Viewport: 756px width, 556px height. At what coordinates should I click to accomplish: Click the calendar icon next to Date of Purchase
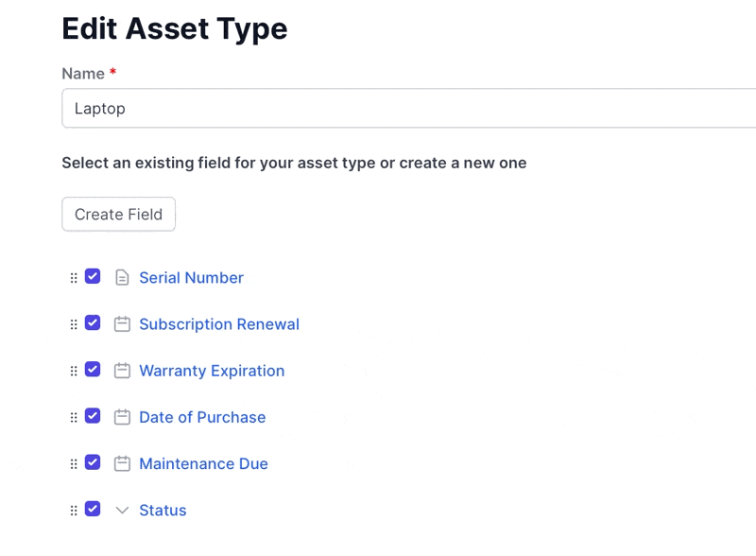(x=122, y=417)
